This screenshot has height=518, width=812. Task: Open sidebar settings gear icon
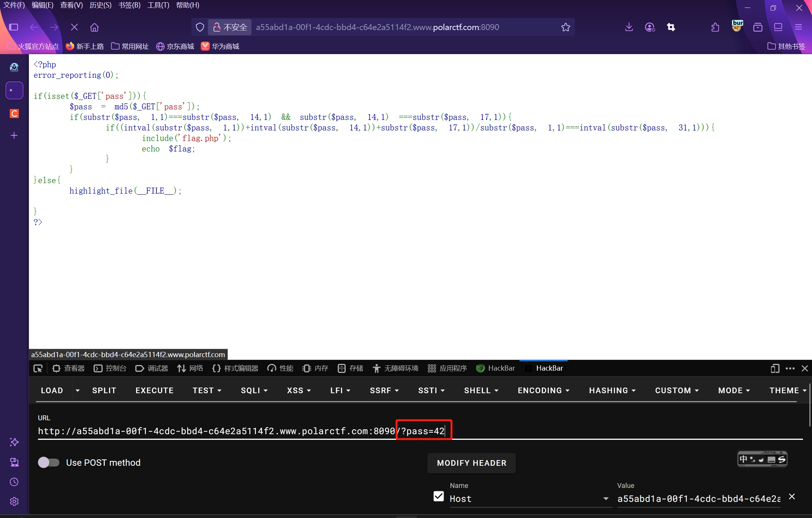[14, 501]
